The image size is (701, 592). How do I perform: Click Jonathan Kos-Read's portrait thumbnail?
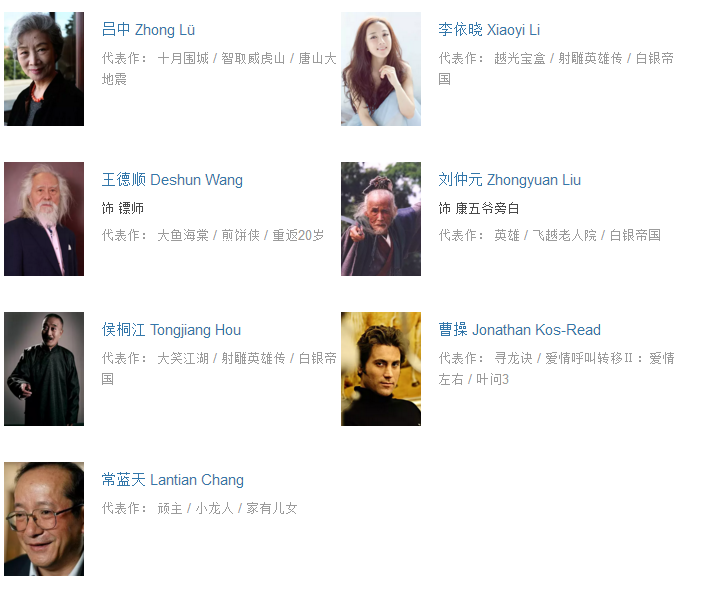click(x=381, y=368)
